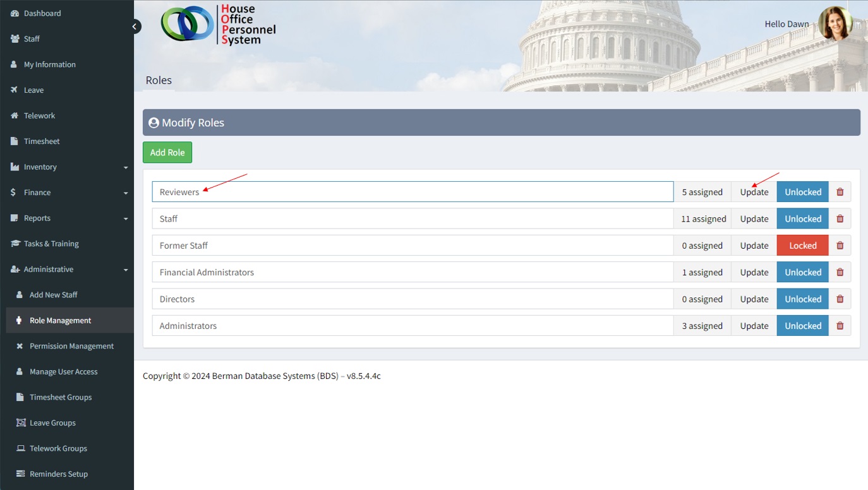This screenshot has width=868, height=490.
Task: Click the Dashboard icon in the sidebar
Action: click(15, 13)
